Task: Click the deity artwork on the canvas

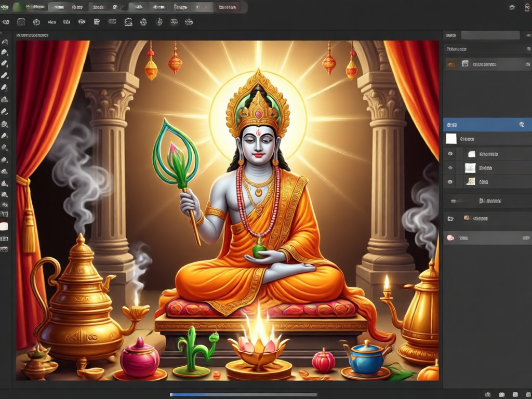Action: click(x=228, y=210)
